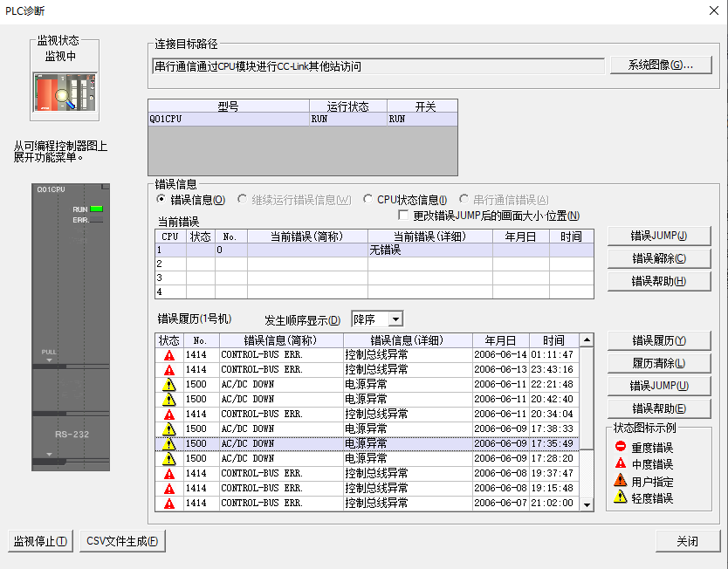Click the 错误解除 button
Viewport: 728px width, 569px height.
(x=661, y=258)
